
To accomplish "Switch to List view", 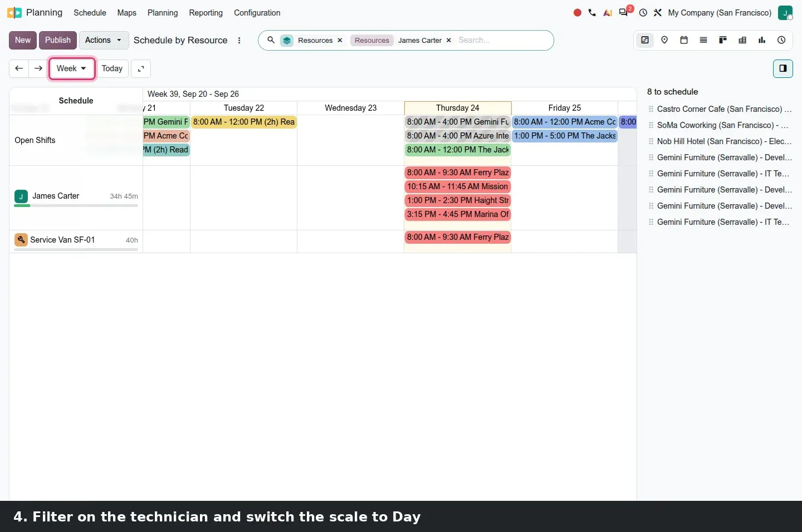I will pyautogui.click(x=703, y=40).
